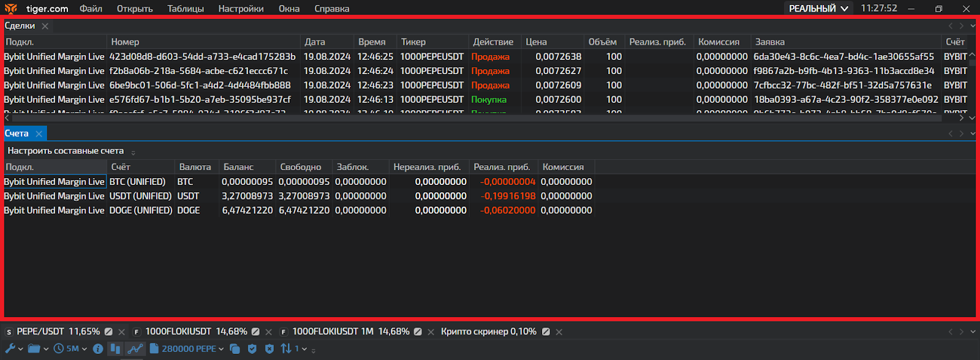This screenshot has height=360, width=980.
Task: Click the shield with cross icon
Action: coord(269,348)
